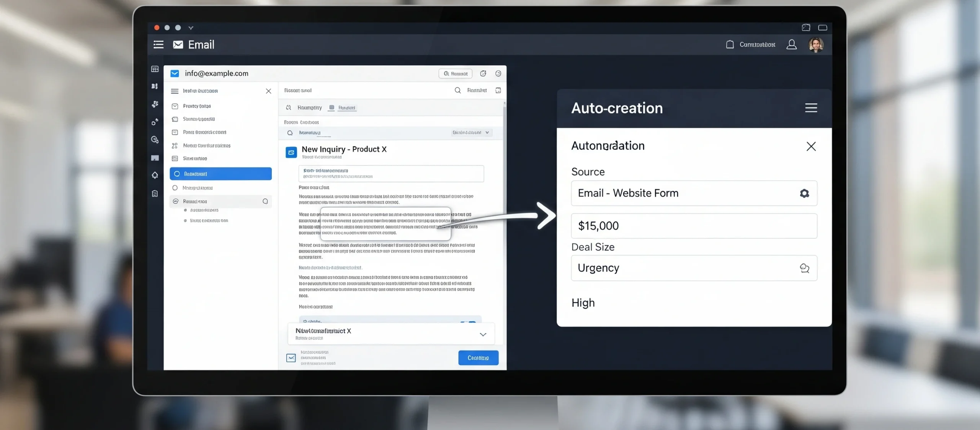
Task: Switch to the underlined second message tab
Action: click(x=343, y=108)
